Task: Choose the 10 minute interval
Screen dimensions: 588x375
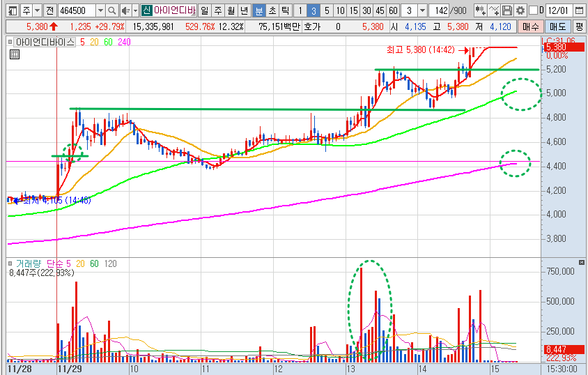Action: pos(341,10)
